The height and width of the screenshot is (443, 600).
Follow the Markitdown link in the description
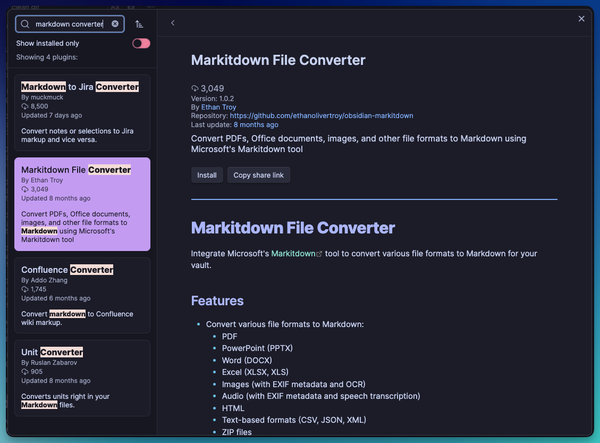[293, 254]
